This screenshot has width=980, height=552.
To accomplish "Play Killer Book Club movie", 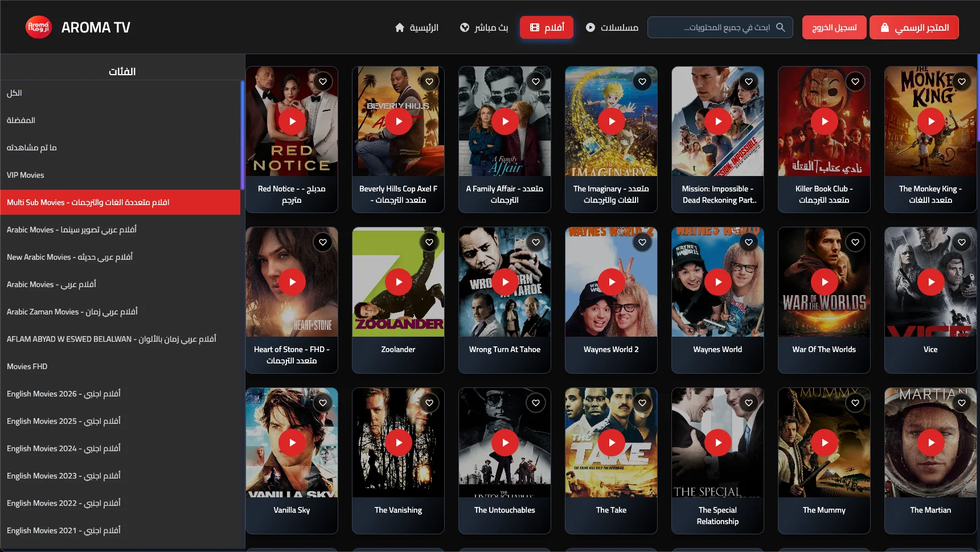I will tap(825, 121).
